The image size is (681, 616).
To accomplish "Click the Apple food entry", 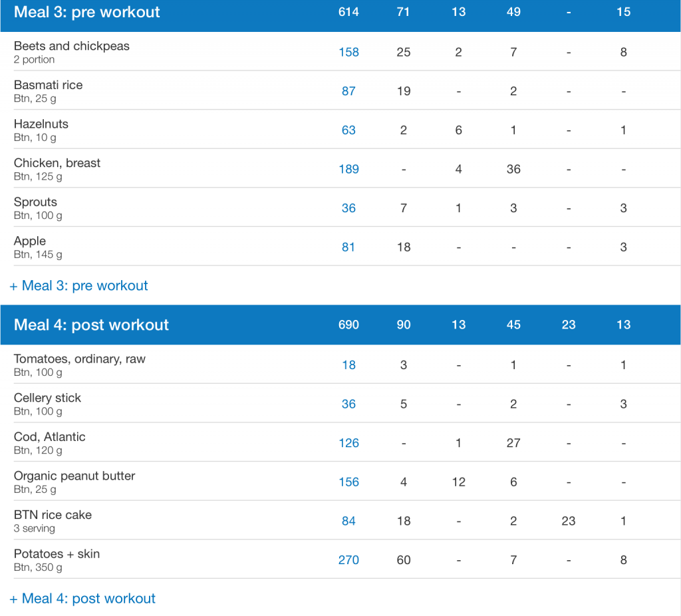I will 30,241.
